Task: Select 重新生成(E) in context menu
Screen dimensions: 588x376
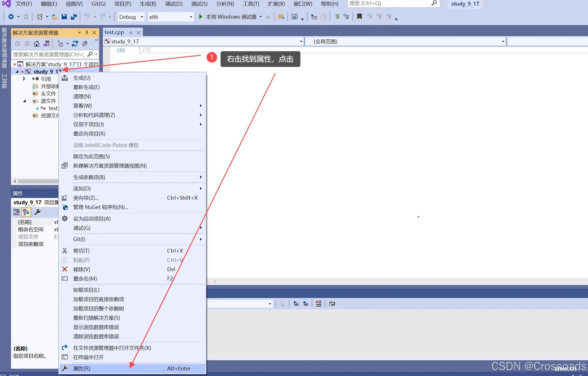Action: tap(132, 87)
